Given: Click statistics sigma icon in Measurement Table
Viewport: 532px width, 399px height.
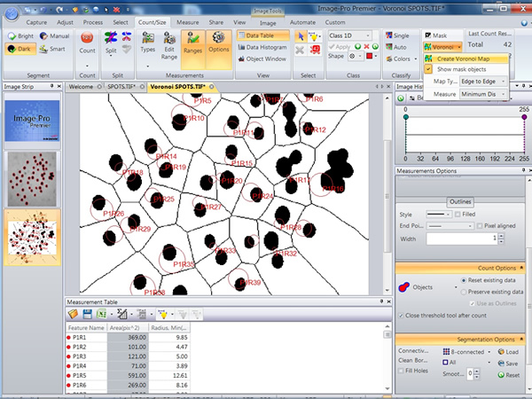Looking at the screenshot, I should pyautogui.click(x=121, y=314).
